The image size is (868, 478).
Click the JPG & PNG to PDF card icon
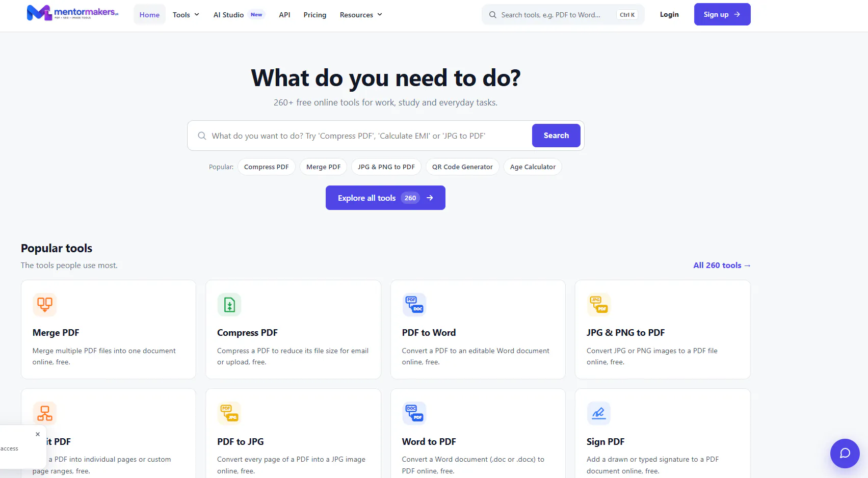point(599,305)
